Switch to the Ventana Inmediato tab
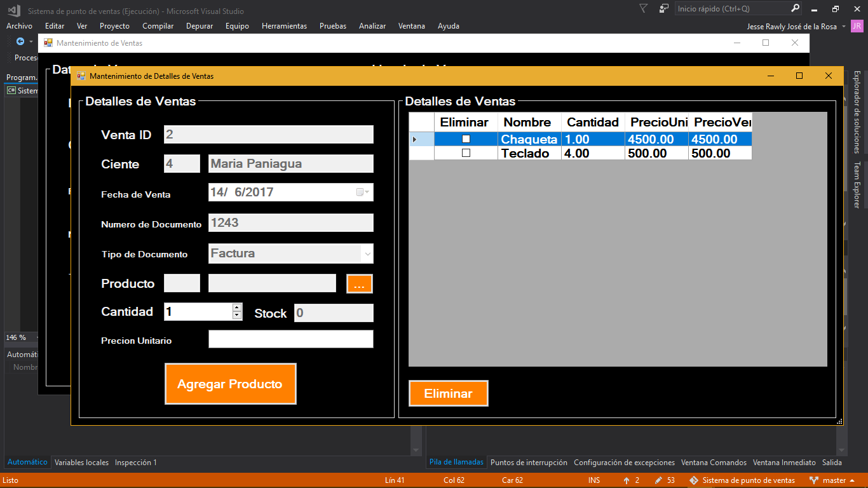The image size is (868, 488). (x=784, y=463)
